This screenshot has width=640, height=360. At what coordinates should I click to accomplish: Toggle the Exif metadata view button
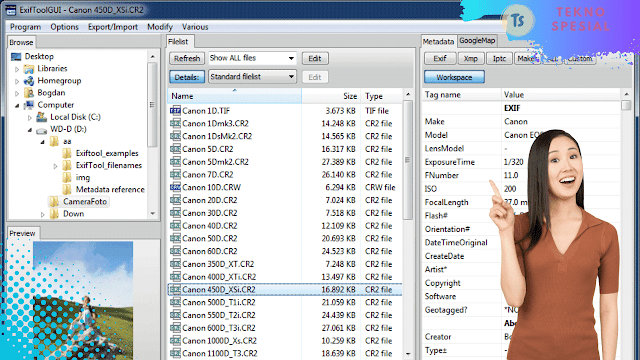tap(440, 58)
